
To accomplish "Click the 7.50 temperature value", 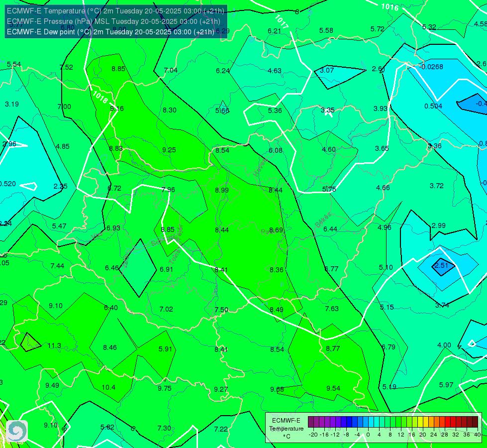I will [221, 310].
